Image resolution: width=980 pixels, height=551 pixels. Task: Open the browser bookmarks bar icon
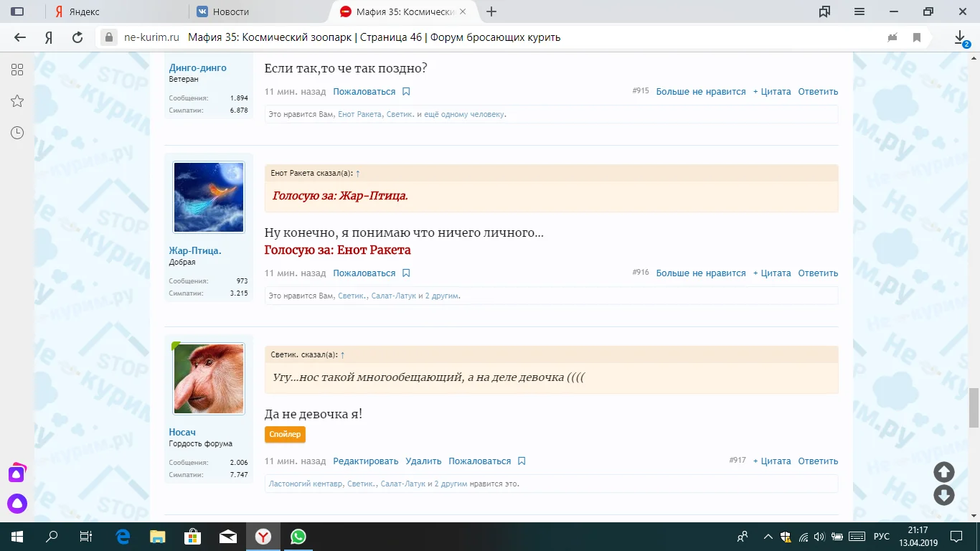[824, 11]
